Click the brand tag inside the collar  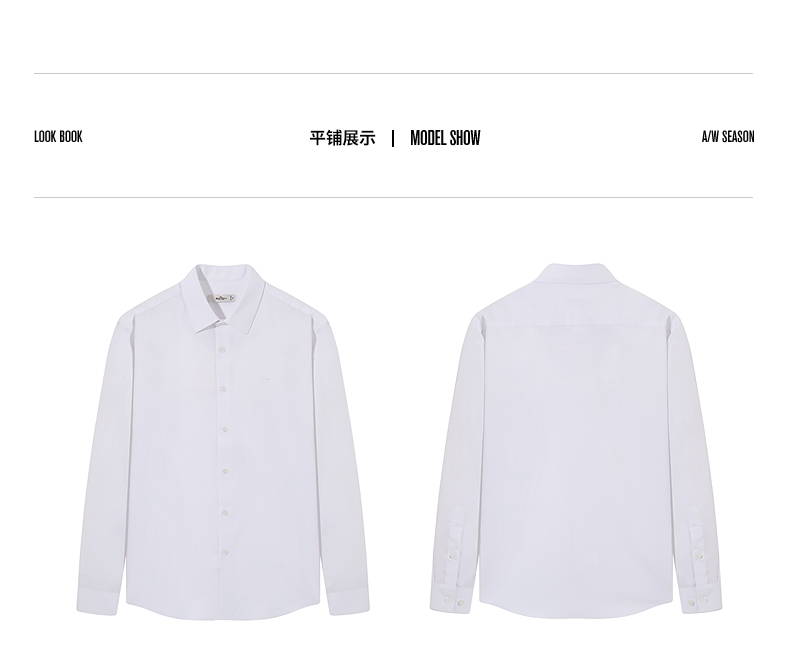click(x=224, y=298)
